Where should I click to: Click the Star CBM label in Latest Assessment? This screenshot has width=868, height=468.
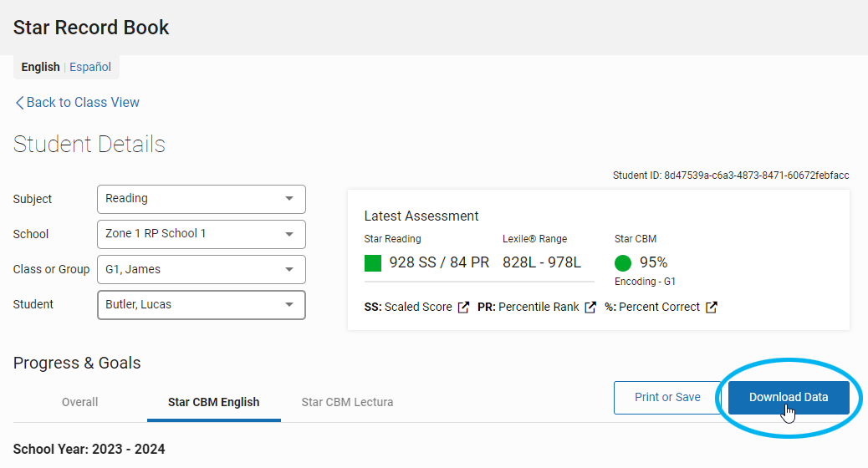pos(636,239)
